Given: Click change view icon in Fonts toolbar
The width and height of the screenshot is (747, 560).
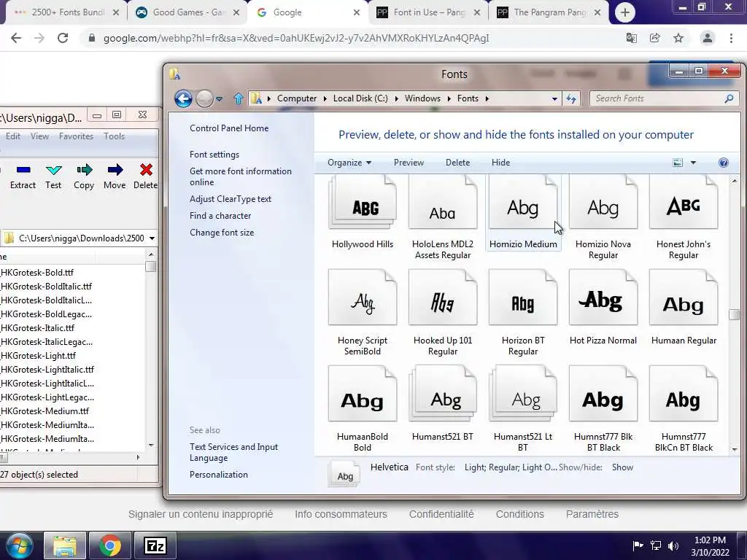Looking at the screenshot, I should (x=678, y=163).
